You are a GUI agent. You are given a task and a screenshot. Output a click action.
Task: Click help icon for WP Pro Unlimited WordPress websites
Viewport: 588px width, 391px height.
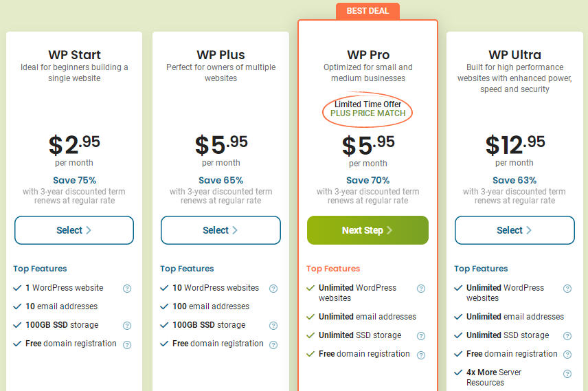421,289
